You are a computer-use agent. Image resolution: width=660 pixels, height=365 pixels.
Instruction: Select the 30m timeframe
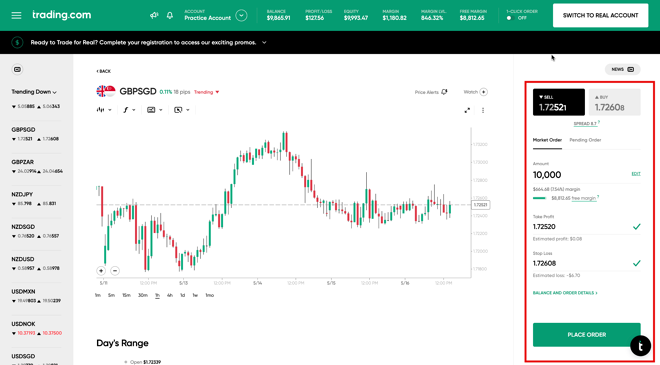click(143, 296)
